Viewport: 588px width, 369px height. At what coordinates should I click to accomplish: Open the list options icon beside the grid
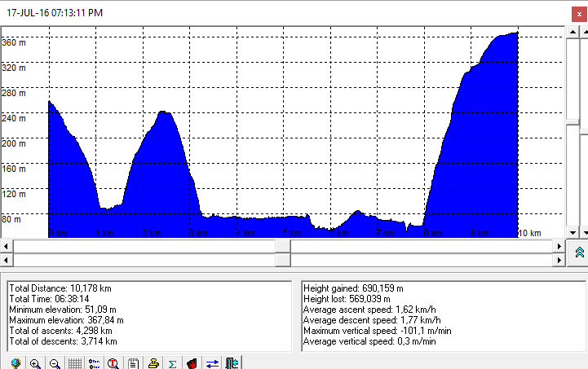coord(94,362)
